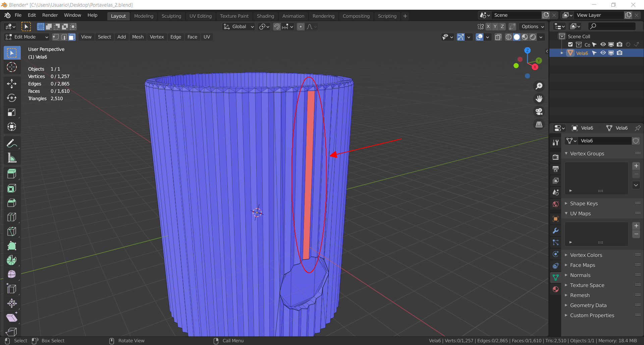
Task: Click the Vela6 mesh name field
Action: click(605, 141)
